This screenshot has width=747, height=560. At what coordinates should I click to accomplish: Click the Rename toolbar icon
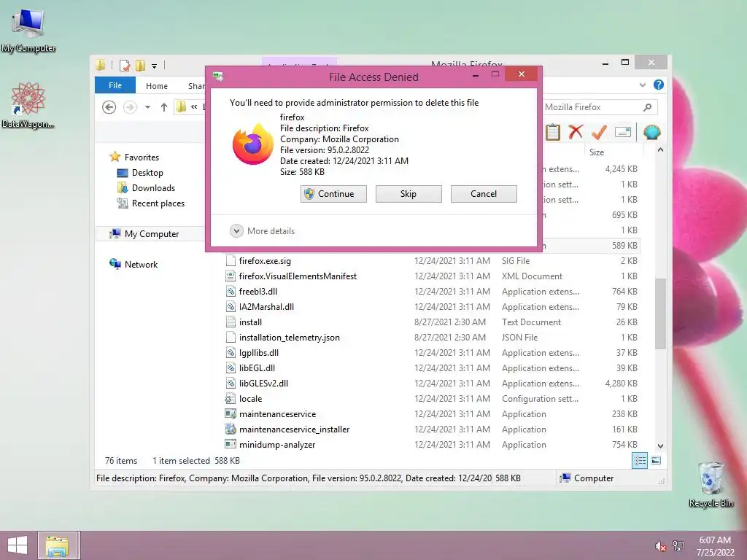point(623,132)
